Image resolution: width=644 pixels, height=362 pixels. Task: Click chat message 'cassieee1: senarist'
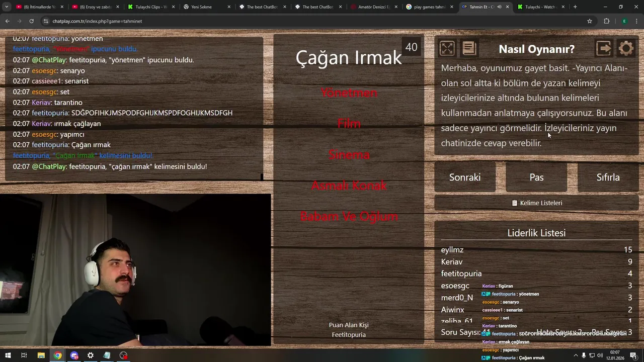pyautogui.click(x=51, y=81)
